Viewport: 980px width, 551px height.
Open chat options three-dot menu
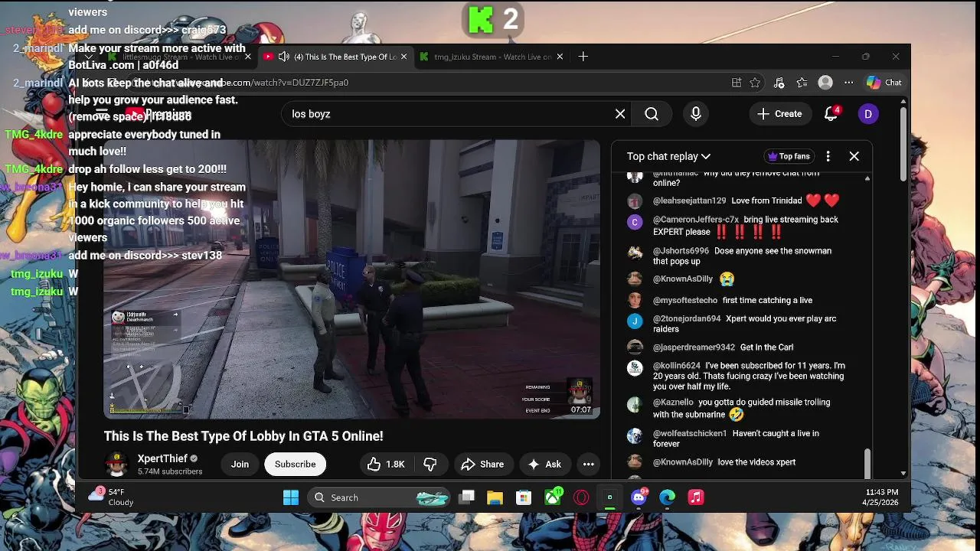[828, 156]
